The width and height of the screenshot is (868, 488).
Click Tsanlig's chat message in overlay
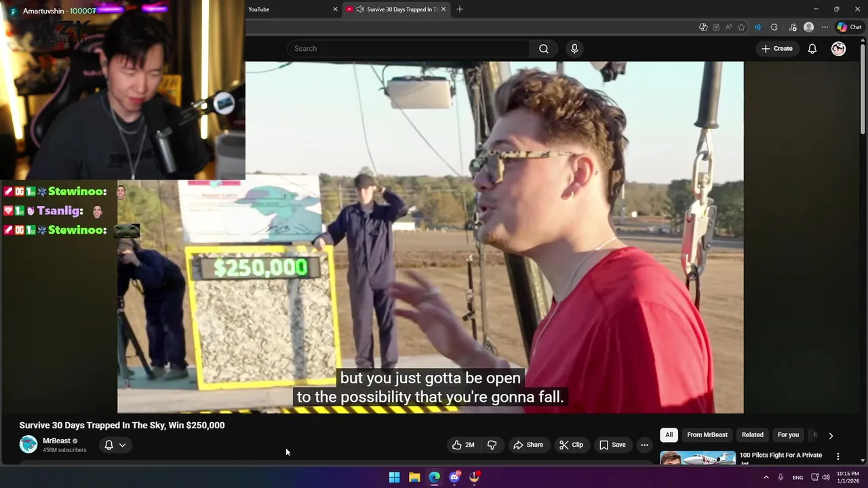pyautogui.click(x=53, y=211)
